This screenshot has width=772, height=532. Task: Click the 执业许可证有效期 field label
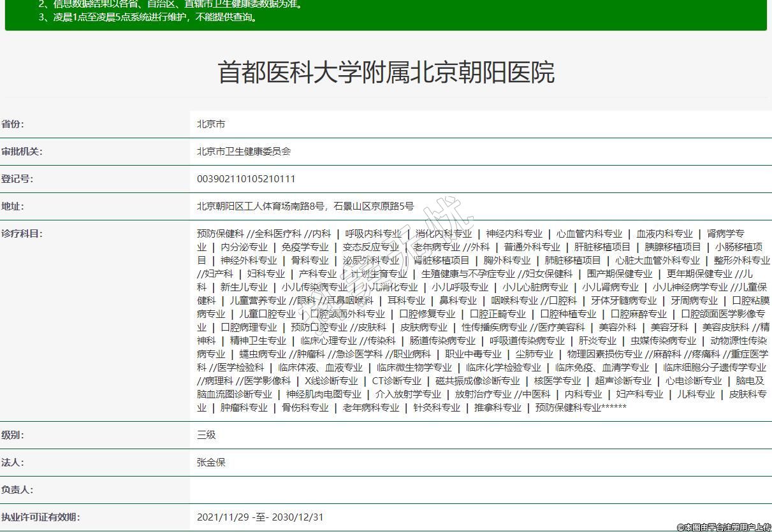(40, 517)
